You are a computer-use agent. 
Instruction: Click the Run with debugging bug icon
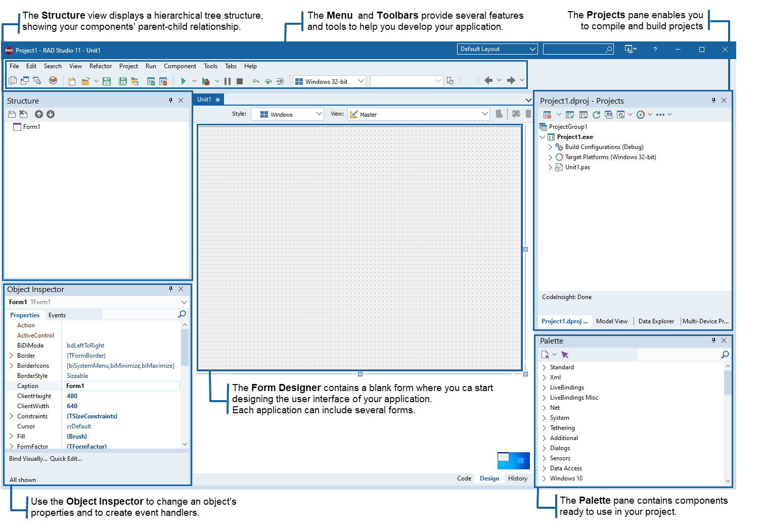pyautogui.click(x=206, y=81)
